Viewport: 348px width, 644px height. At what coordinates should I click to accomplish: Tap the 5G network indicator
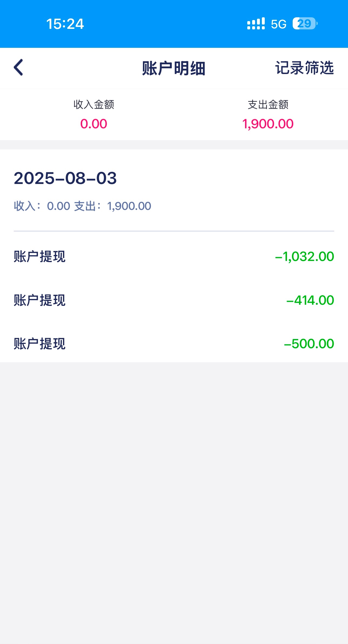[279, 24]
